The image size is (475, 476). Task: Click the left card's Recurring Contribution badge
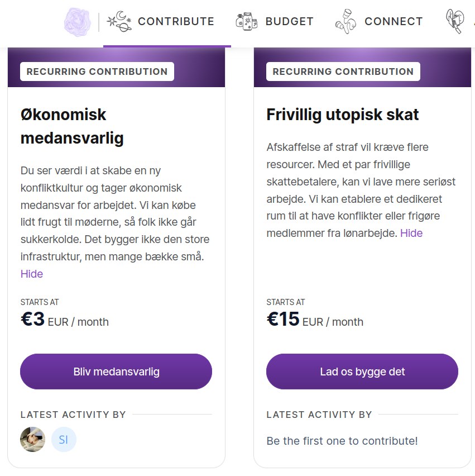pos(97,72)
